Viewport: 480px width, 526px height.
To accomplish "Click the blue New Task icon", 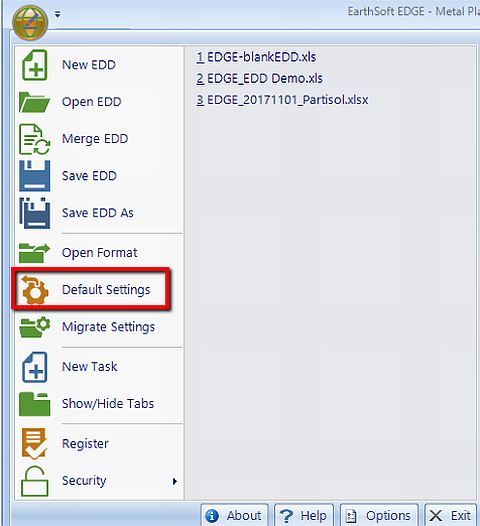I will [x=35, y=367].
